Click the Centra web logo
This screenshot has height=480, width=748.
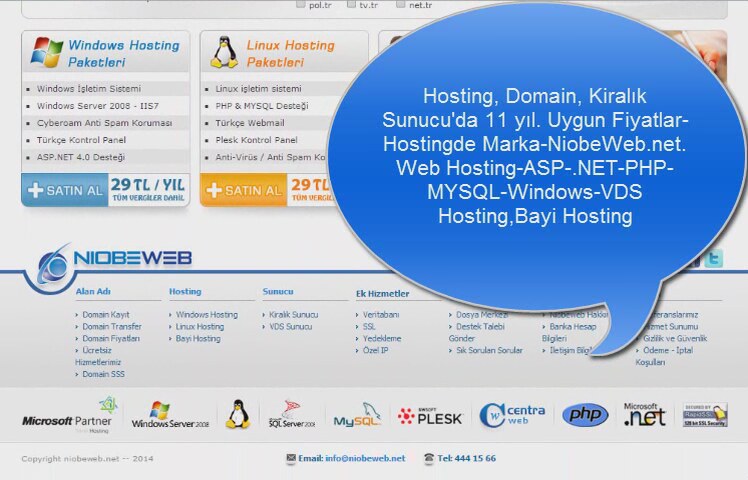(512, 415)
